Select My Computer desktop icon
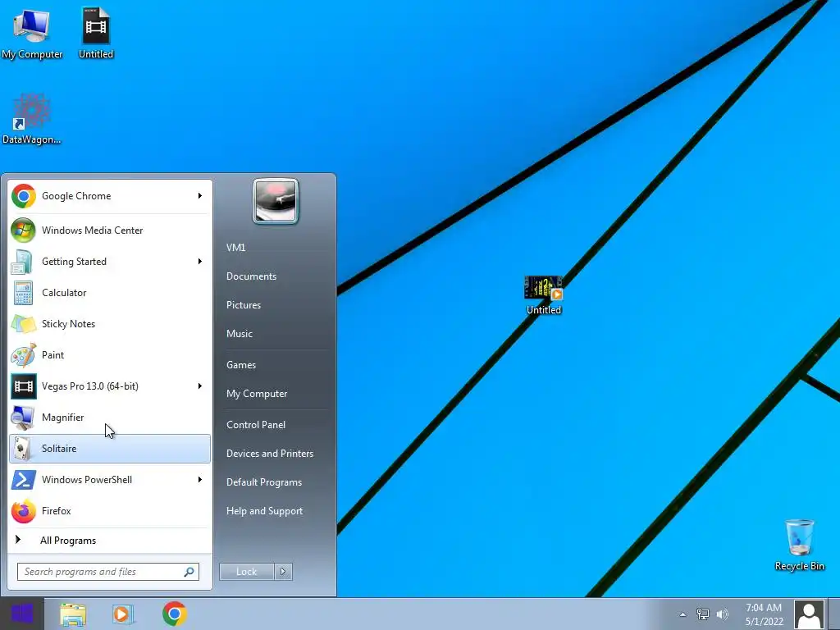The image size is (840, 630). [32, 33]
